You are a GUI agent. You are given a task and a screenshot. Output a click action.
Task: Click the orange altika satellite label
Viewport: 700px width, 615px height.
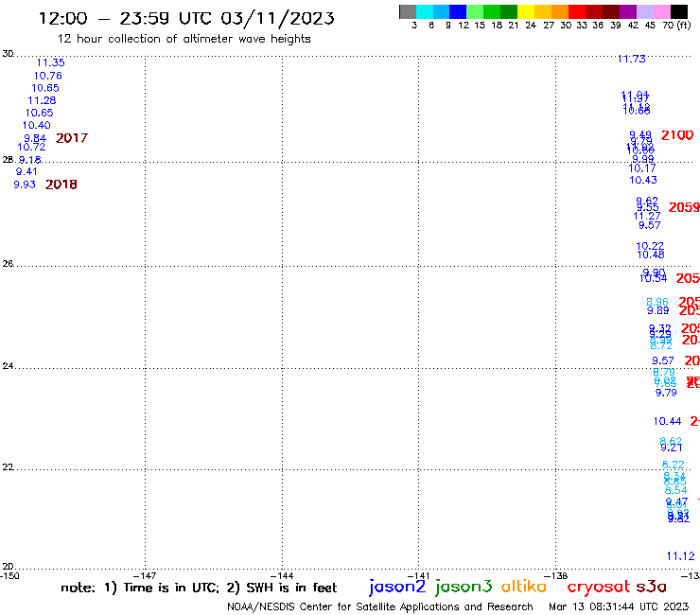click(x=523, y=586)
